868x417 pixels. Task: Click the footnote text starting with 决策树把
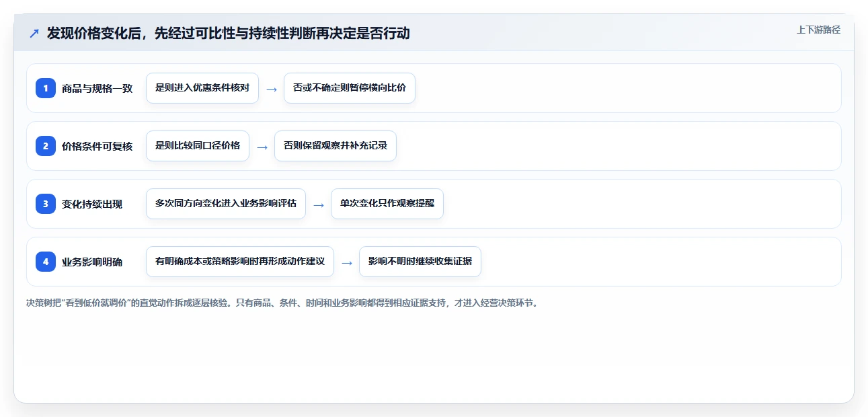click(282, 303)
